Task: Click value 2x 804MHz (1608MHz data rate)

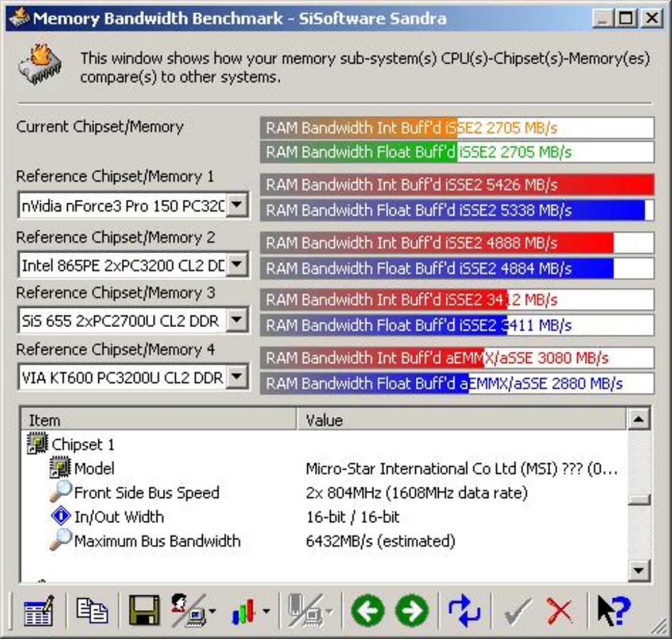Action: point(416,493)
